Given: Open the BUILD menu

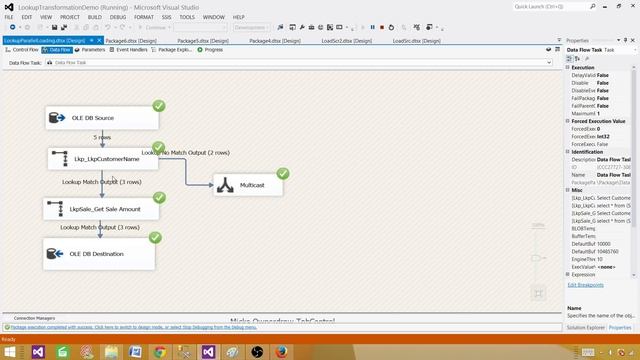Looking at the screenshot, I should (x=95, y=17).
